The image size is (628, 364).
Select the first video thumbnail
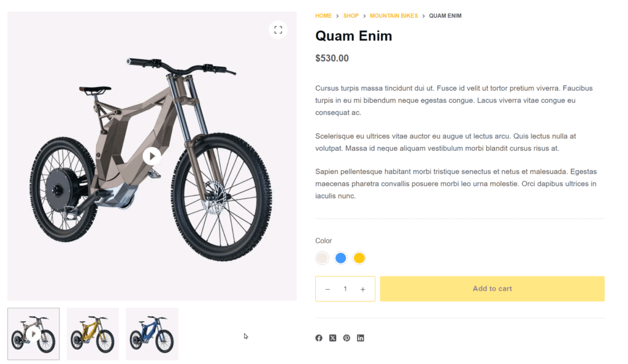(34, 334)
